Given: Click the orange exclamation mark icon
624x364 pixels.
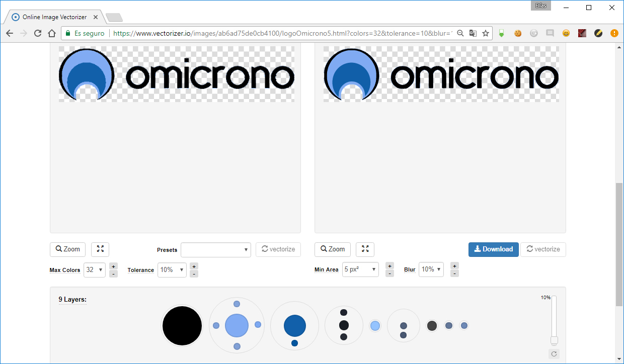Looking at the screenshot, I should [x=614, y=33].
